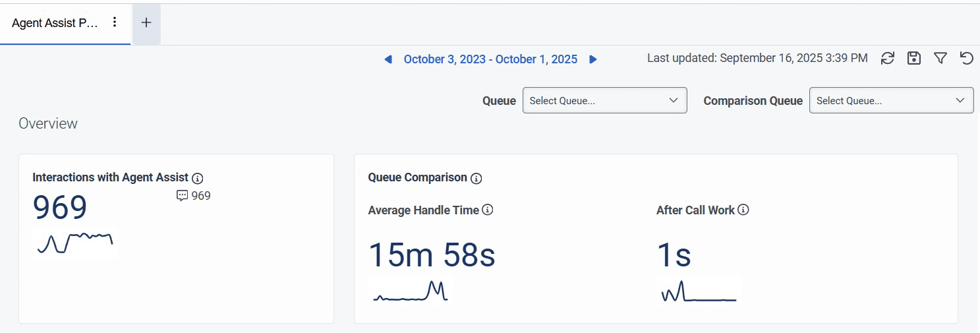Open the October 3, 2023 date range picker
The width and height of the screenshot is (980, 333).
coord(490,59)
